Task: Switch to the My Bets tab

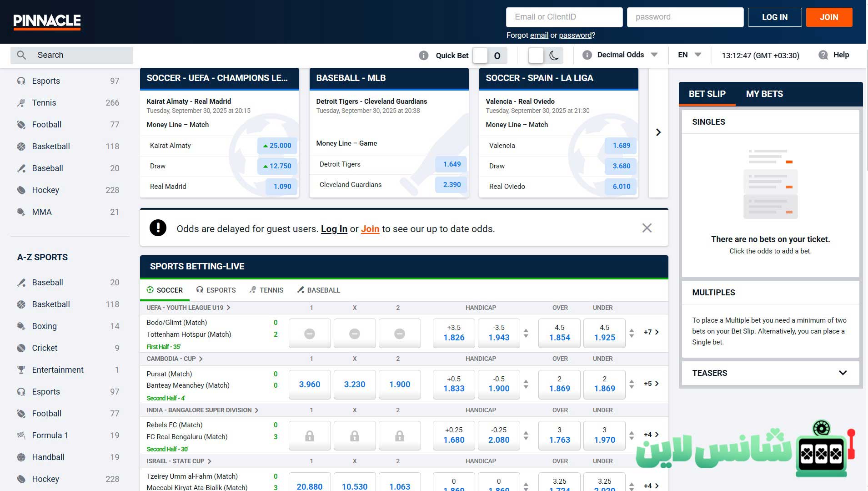Action: click(x=764, y=94)
